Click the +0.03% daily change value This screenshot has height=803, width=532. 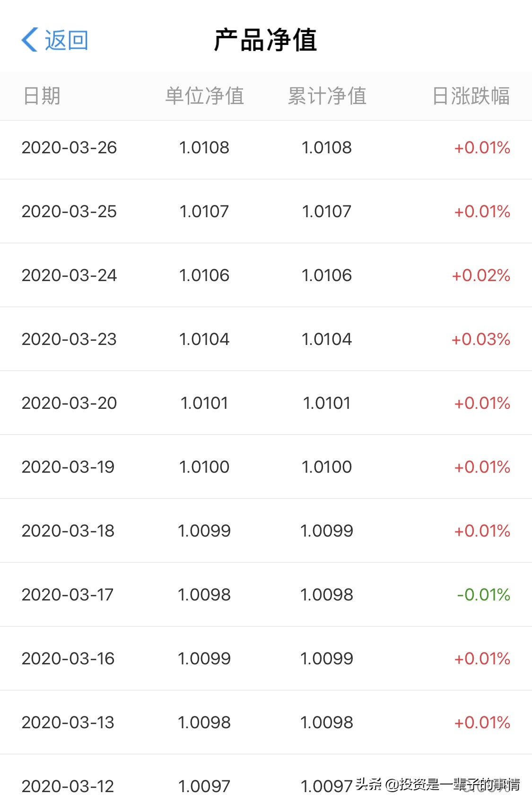pyautogui.click(x=480, y=339)
